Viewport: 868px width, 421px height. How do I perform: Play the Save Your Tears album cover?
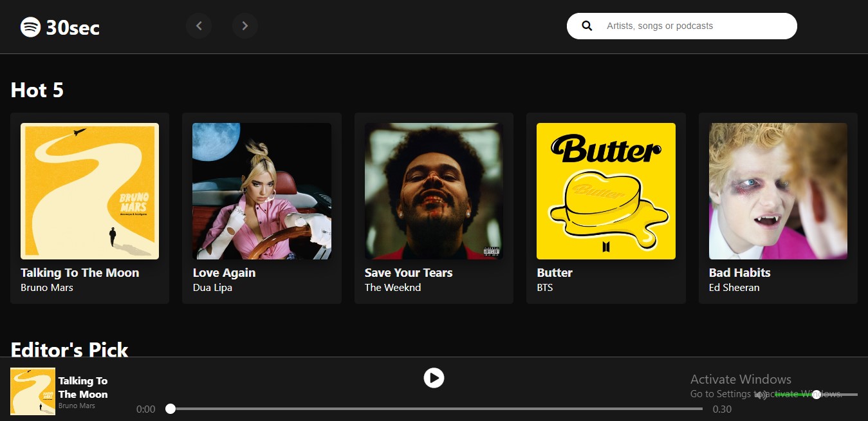[x=434, y=191]
